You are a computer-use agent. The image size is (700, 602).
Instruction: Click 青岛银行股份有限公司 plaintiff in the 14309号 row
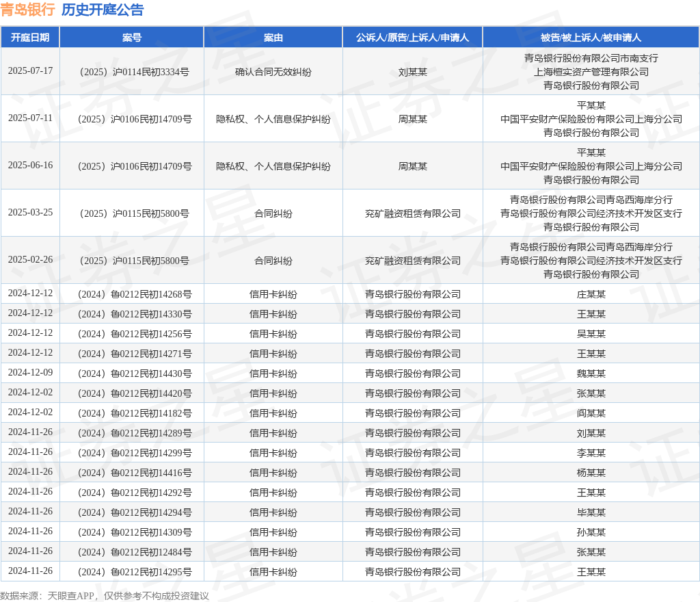click(412, 532)
